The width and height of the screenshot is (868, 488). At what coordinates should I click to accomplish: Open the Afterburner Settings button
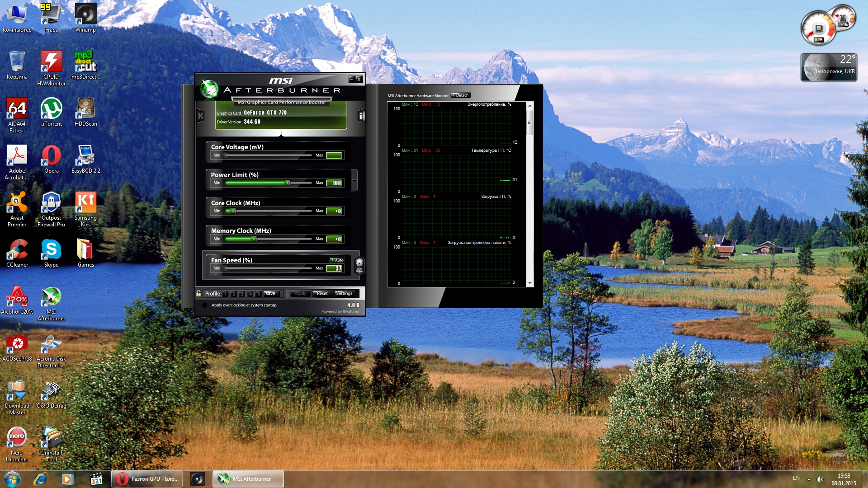(344, 294)
